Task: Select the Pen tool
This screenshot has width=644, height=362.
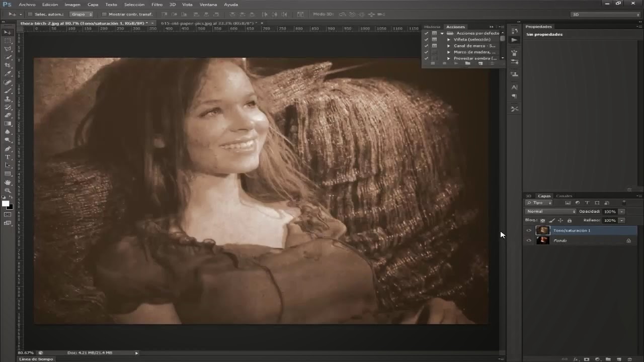Action: click(x=8, y=149)
